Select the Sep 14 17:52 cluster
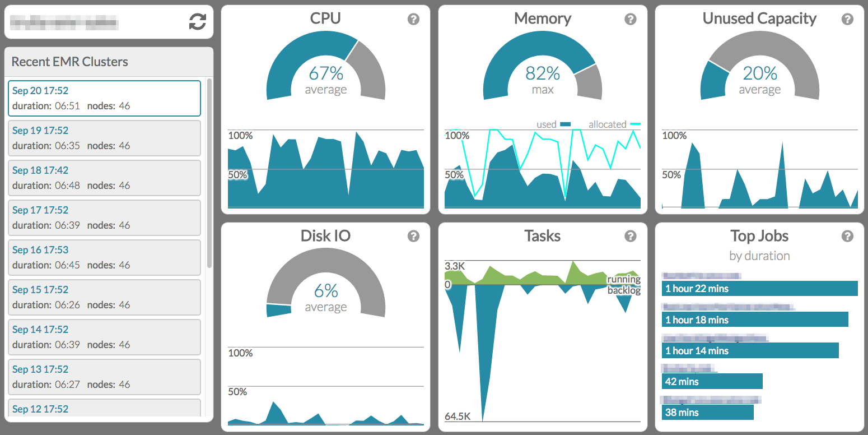 (x=104, y=337)
